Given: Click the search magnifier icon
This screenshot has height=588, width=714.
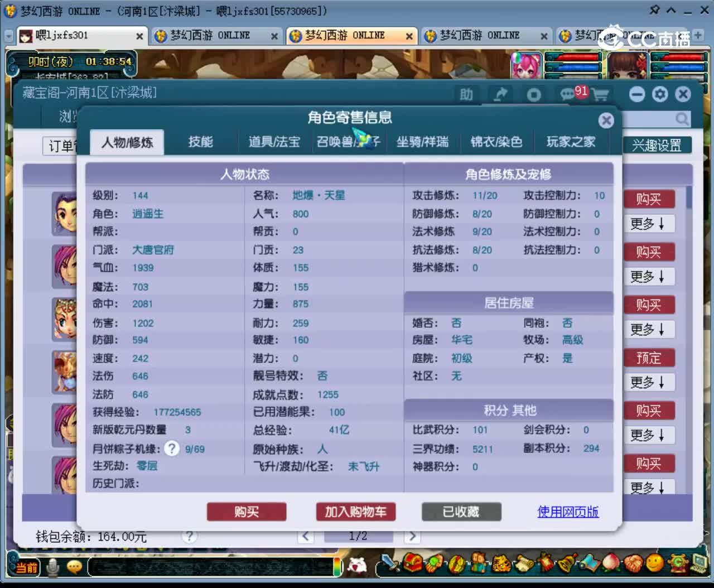Looking at the screenshot, I should (682, 119).
